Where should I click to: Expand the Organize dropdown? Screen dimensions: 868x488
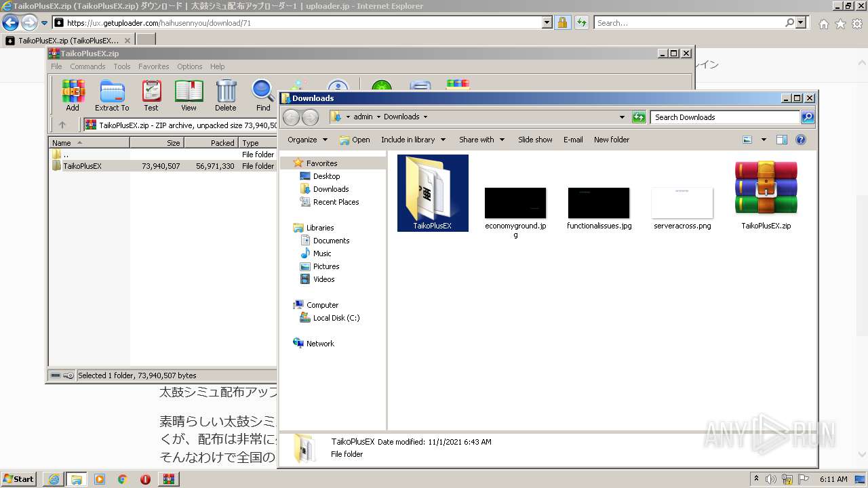click(x=307, y=140)
